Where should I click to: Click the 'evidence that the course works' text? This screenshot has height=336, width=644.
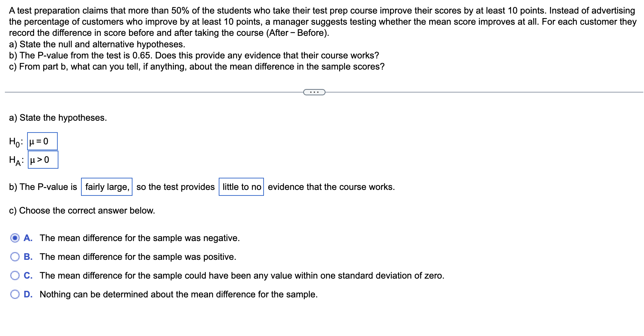point(331,187)
